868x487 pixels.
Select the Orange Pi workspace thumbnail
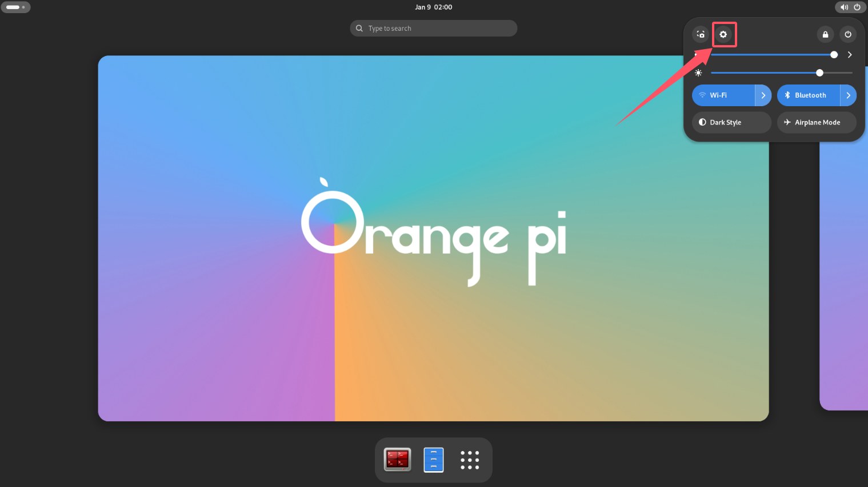433,238
